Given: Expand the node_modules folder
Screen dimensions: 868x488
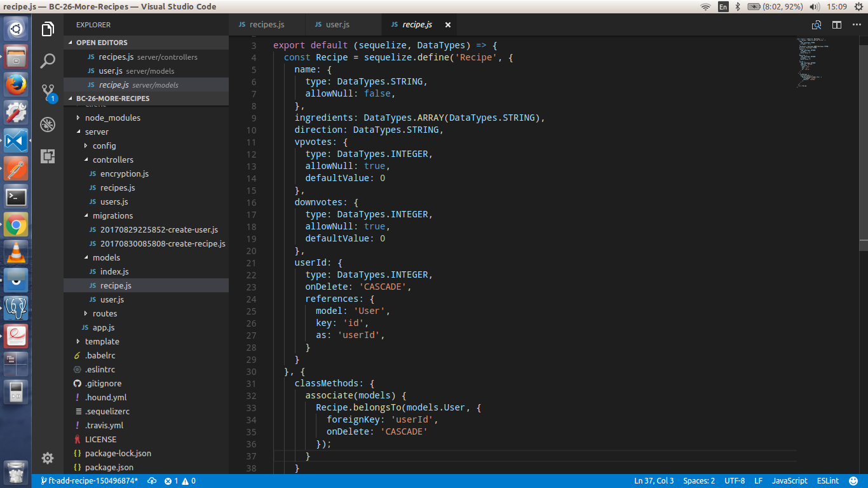Looking at the screenshot, I should 112,118.
